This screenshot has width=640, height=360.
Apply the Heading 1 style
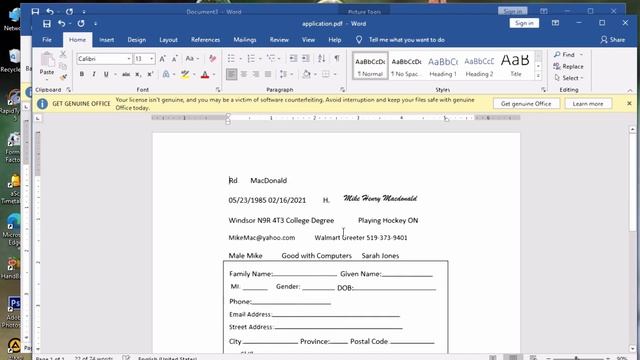pos(443,66)
